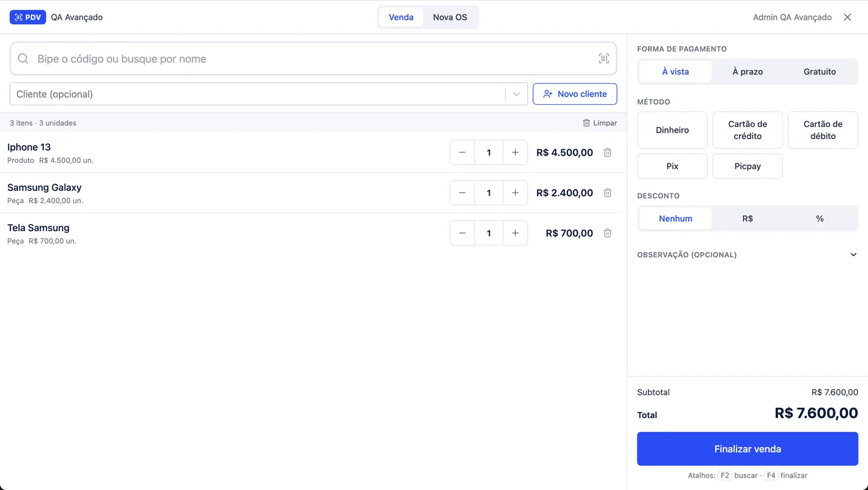Click the magnifier icon in search field
Viewport: 868px width, 490px height.
pos(23,59)
